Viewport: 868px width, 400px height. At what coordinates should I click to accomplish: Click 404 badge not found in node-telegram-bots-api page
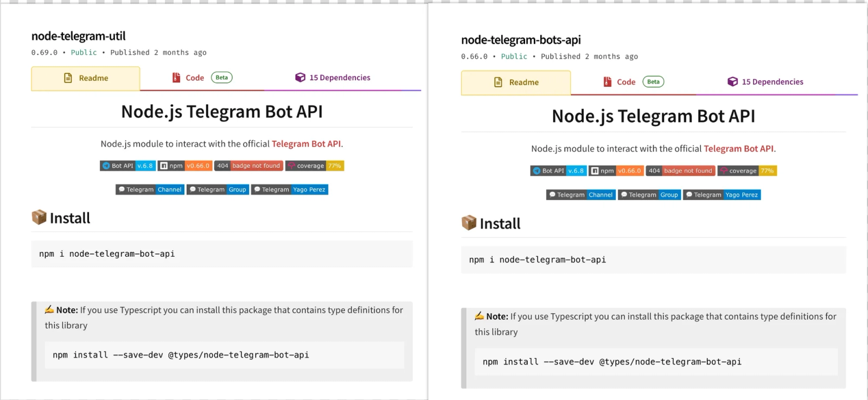[x=680, y=171]
